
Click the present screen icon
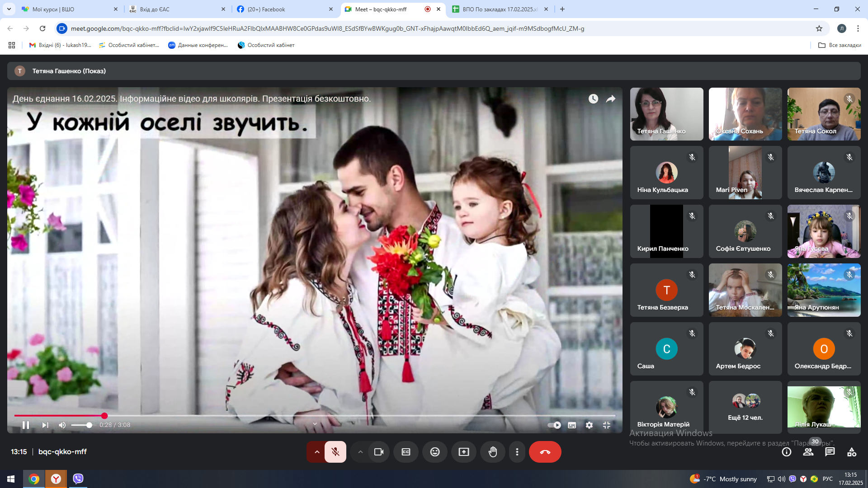(464, 452)
